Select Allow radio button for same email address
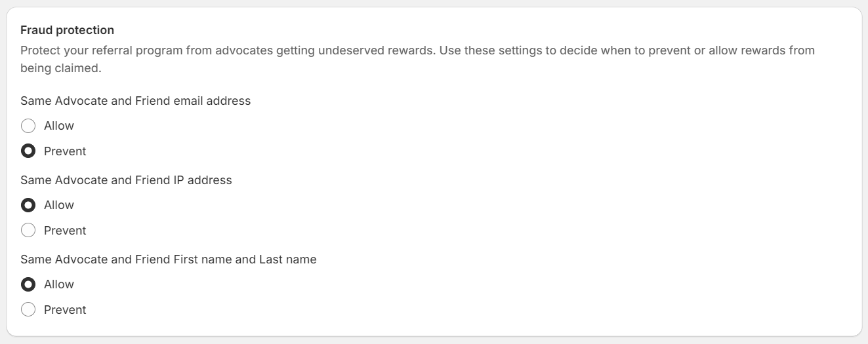The height and width of the screenshot is (344, 868). (x=28, y=126)
